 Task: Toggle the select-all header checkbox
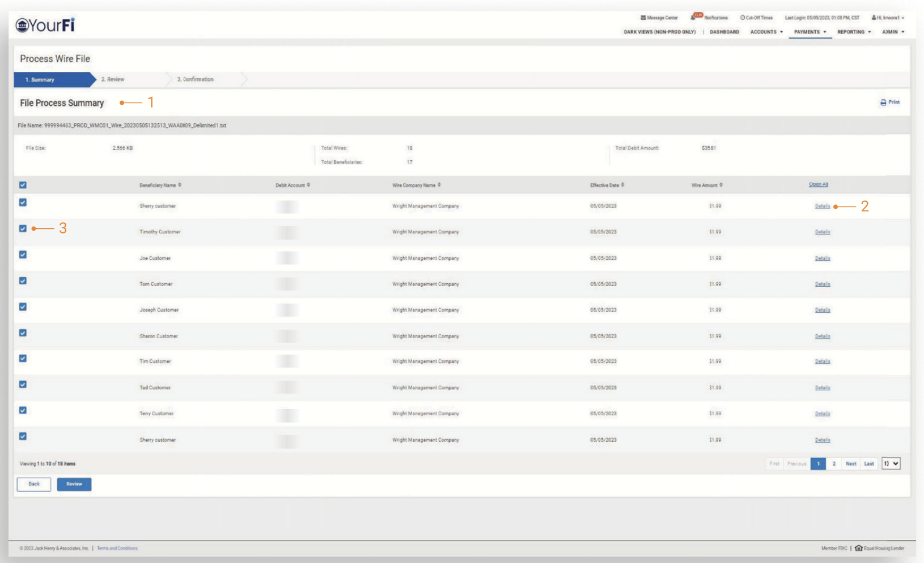pyautogui.click(x=23, y=185)
